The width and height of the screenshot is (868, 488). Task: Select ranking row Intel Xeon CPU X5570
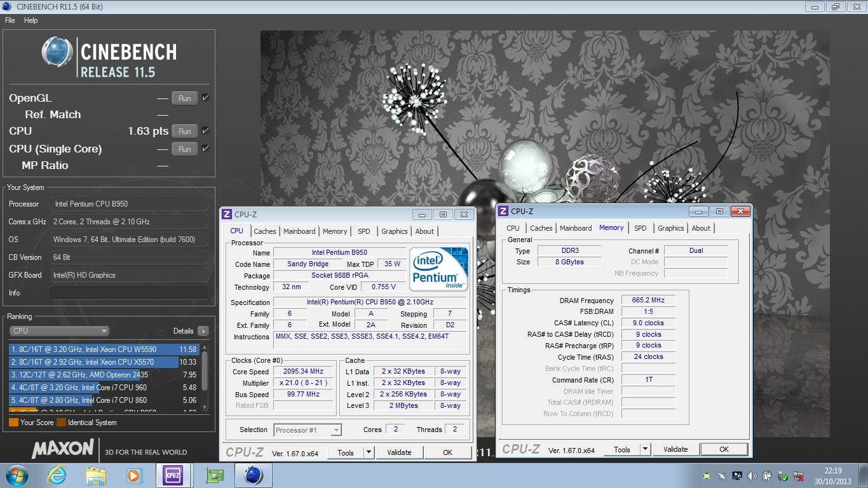click(x=104, y=362)
